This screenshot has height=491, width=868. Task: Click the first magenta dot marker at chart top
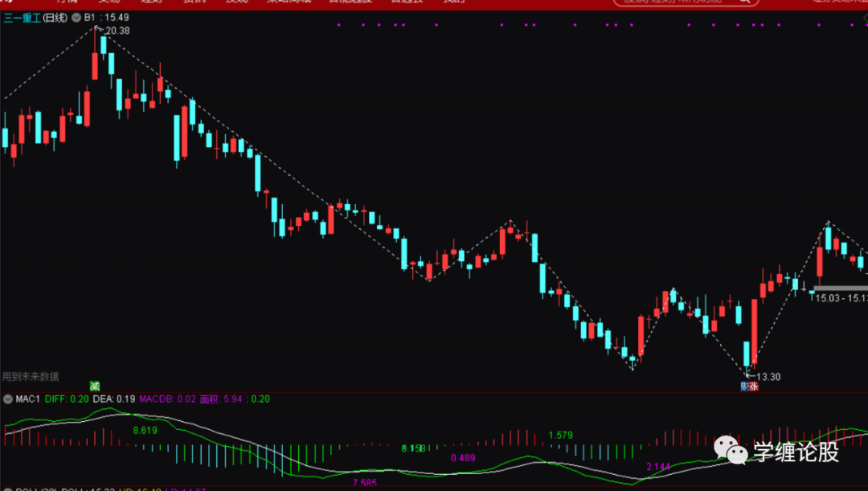point(339,25)
